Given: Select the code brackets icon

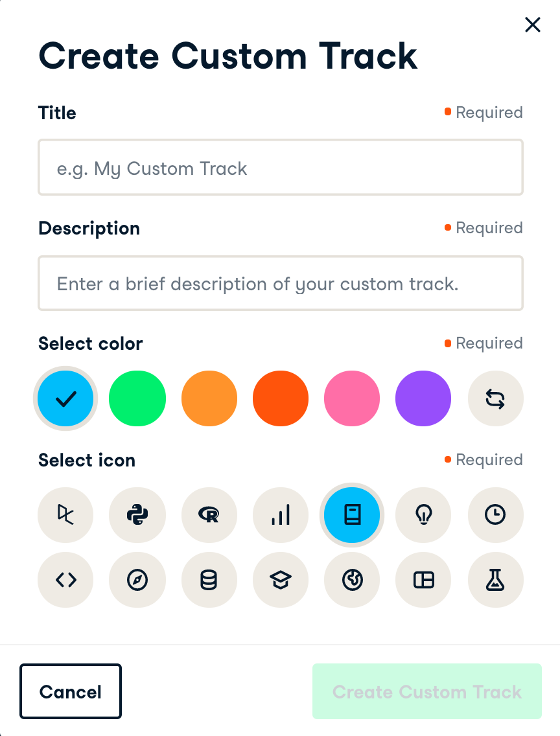Looking at the screenshot, I should [x=66, y=580].
